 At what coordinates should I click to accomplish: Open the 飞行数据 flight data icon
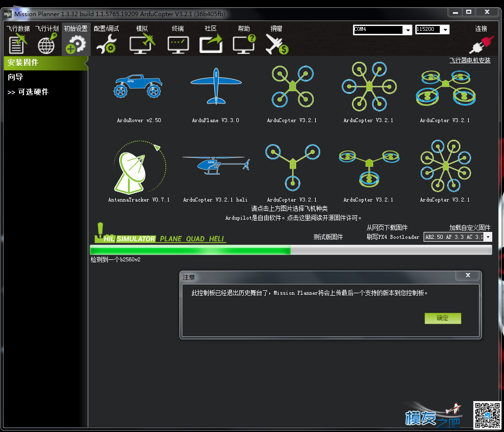[x=18, y=44]
